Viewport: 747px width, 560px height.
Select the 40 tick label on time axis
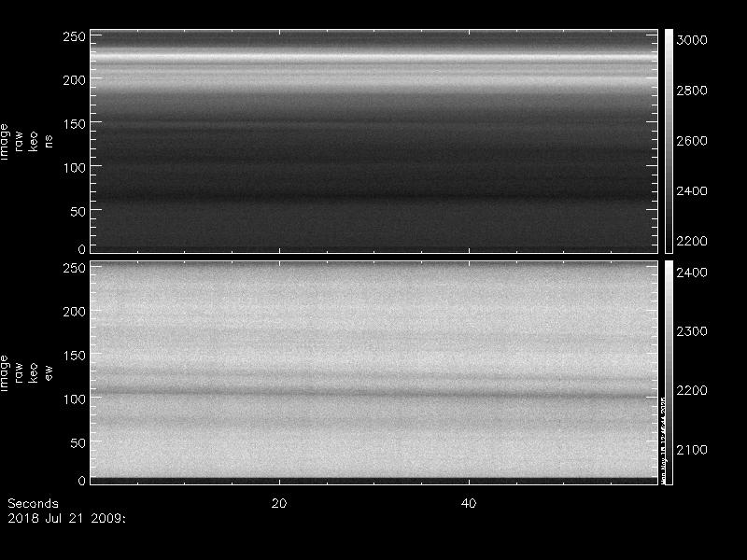pyautogui.click(x=469, y=503)
